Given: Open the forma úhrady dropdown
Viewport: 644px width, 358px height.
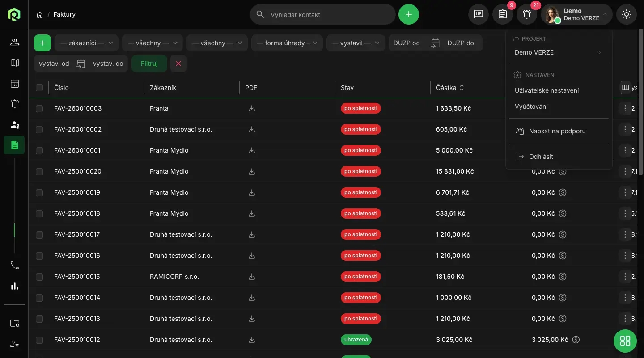Looking at the screenshot, I should click(287, 43).
